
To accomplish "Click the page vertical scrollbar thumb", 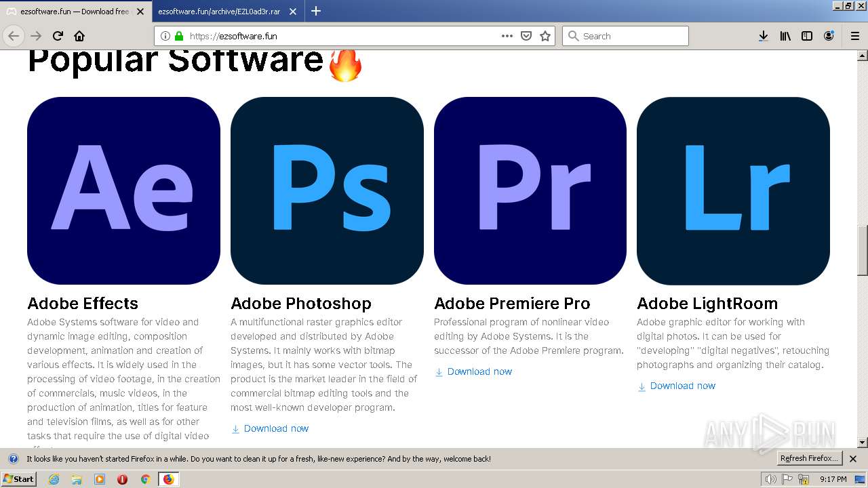I will (x=863, y=249).
